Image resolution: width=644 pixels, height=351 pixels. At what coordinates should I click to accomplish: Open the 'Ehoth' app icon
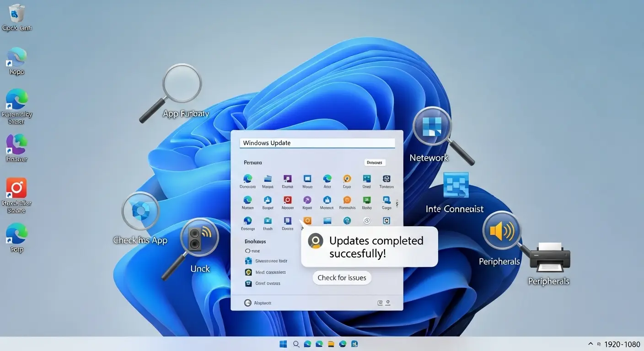pos(268,221)
